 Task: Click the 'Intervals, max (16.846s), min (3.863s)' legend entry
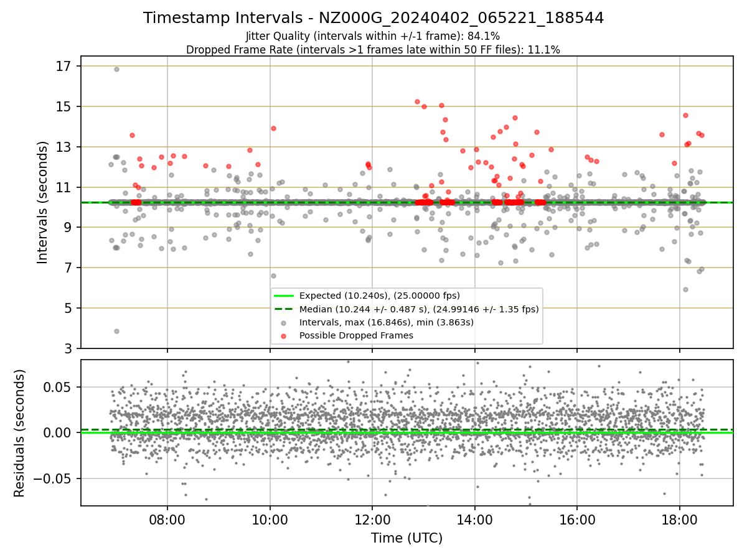(x=387, y=322)
